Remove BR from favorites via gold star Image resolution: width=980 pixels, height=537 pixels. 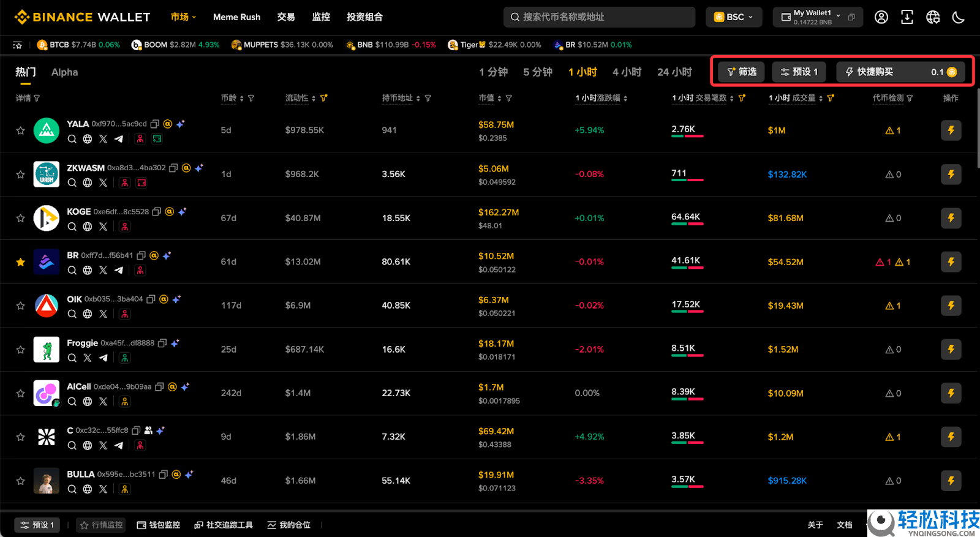coord(20,262)
